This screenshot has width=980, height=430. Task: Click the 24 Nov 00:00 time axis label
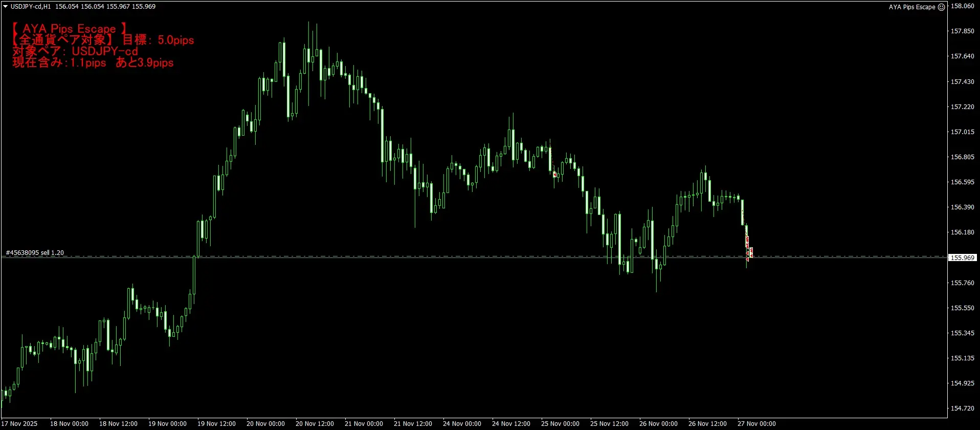click(x=462, y=424)
